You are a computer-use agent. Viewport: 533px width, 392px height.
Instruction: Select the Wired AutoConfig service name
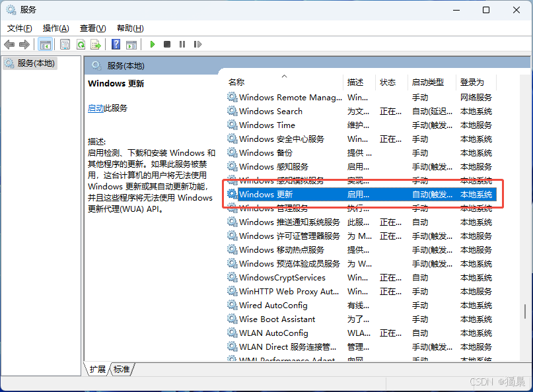(273, 306)
